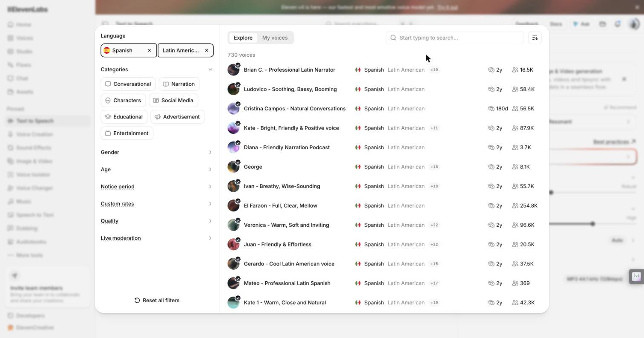Screen dimensions: 644x338
Task: Click Reset all filters
Action: [157, 300]
